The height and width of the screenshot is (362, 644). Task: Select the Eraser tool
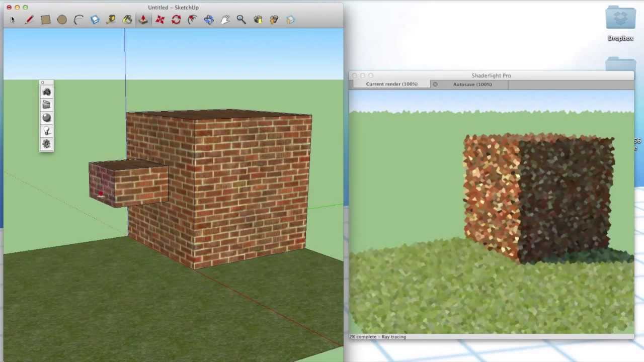point(95,20)
